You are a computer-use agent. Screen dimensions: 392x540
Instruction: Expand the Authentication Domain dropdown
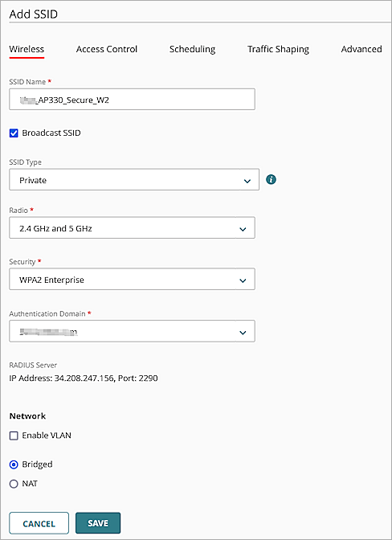tap(133, 331)
